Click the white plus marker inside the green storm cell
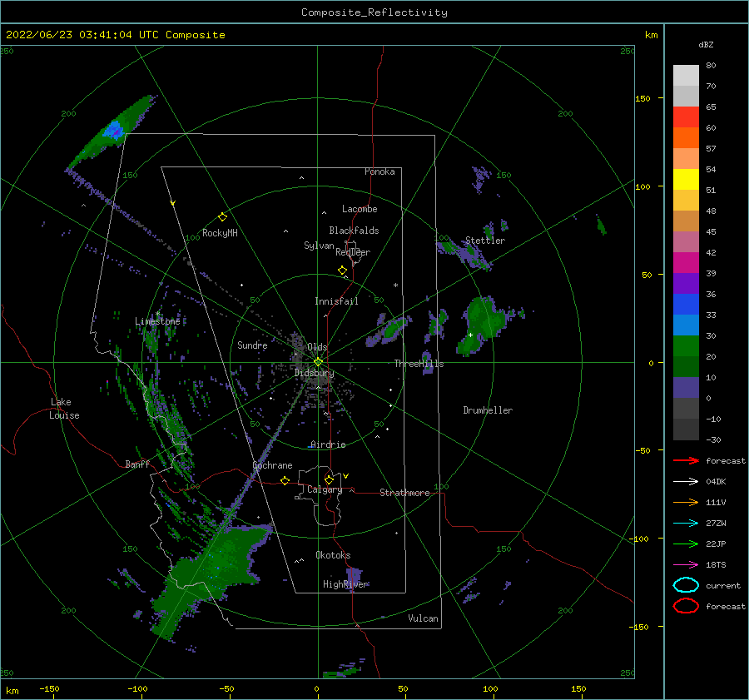The image size is (749, 700). [470, 335]
